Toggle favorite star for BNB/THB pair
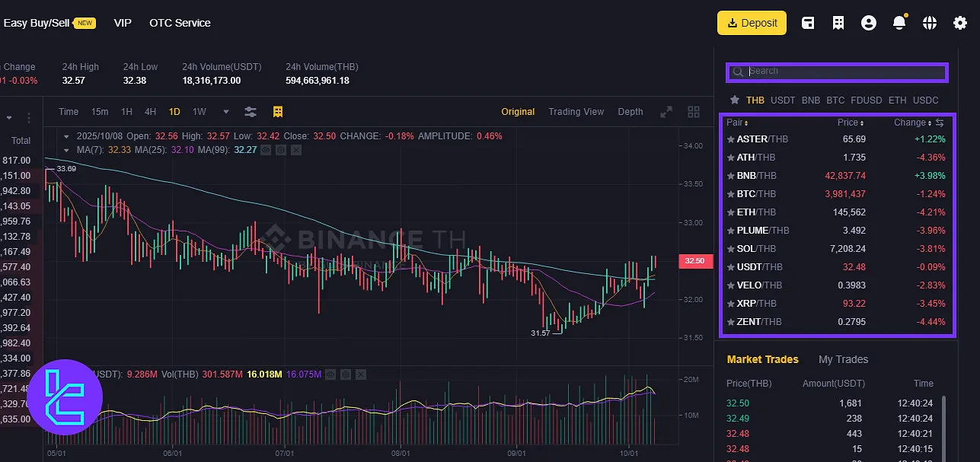Screen dimensions: 980x462 (731, 176)
